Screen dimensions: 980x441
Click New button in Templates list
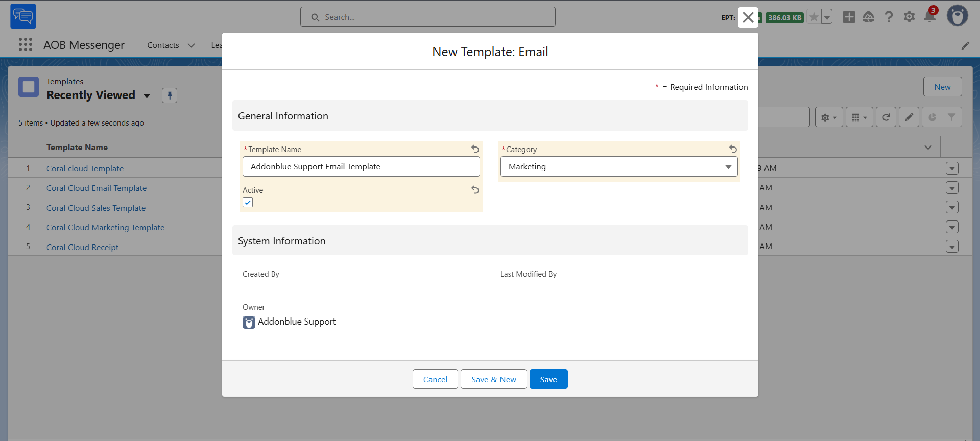pos(942,87)
